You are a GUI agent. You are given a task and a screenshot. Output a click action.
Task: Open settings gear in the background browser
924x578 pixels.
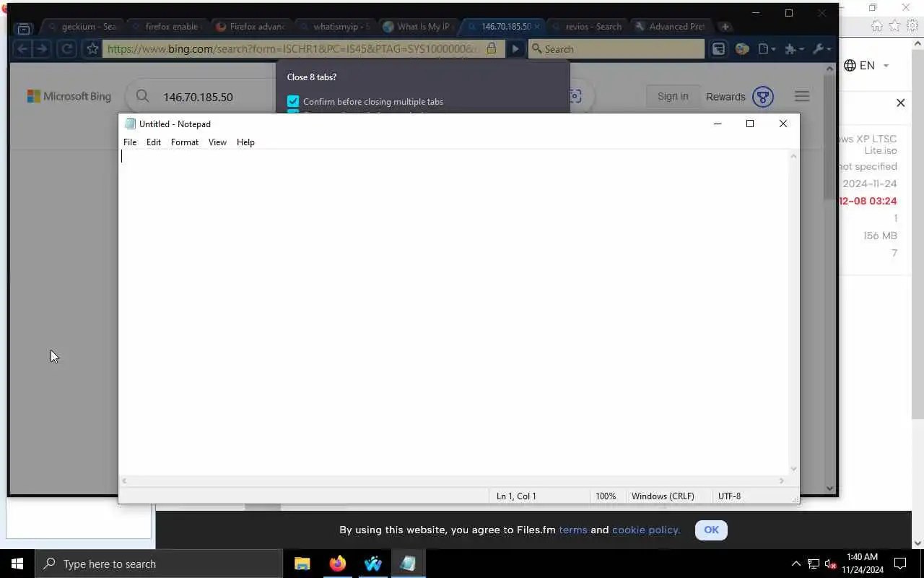[x=913, y=25]
